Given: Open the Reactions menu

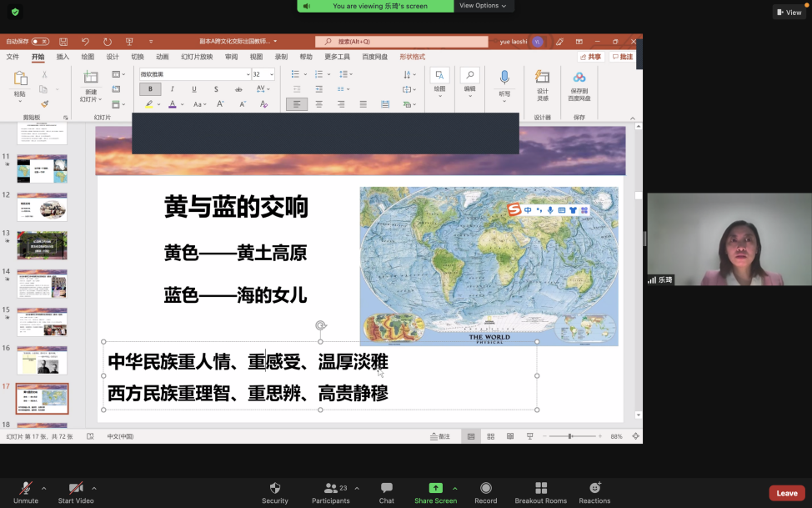Looking at the screenshot, I should click(594, 488).
